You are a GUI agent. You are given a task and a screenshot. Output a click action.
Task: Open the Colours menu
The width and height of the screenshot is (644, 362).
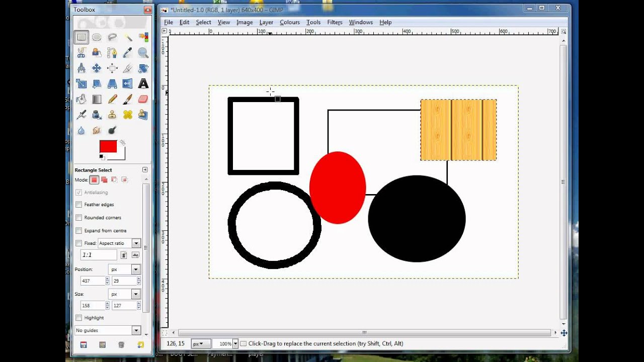289,22
